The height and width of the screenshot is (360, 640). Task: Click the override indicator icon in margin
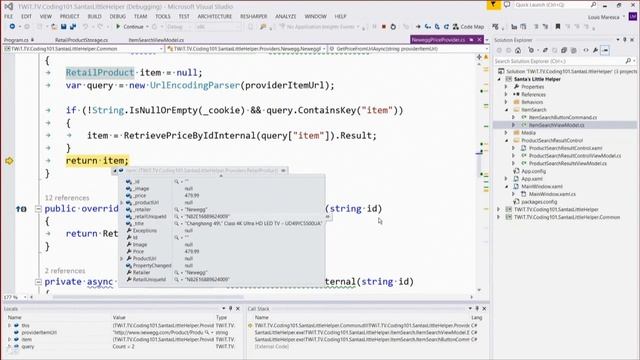21,209
